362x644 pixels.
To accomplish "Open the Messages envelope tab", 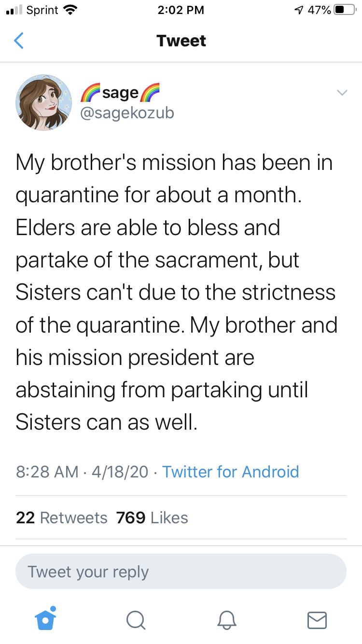I will tap(317, 620).
